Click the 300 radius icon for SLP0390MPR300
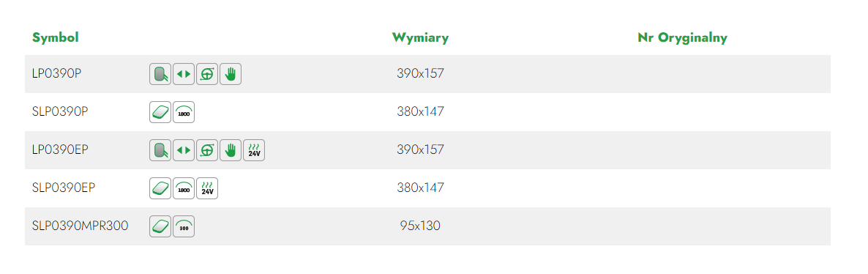This screenshot has width=868, height=274. 184,226
